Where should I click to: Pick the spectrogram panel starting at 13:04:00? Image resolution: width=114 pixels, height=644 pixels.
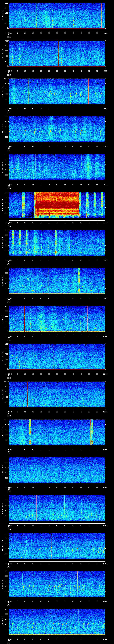(57, 129)
